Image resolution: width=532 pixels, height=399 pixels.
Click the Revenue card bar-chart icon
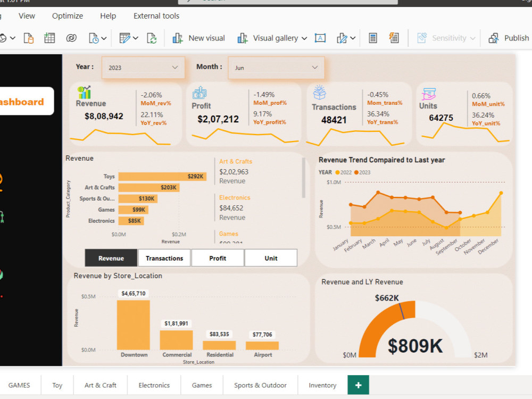click(x=84, y=92)
